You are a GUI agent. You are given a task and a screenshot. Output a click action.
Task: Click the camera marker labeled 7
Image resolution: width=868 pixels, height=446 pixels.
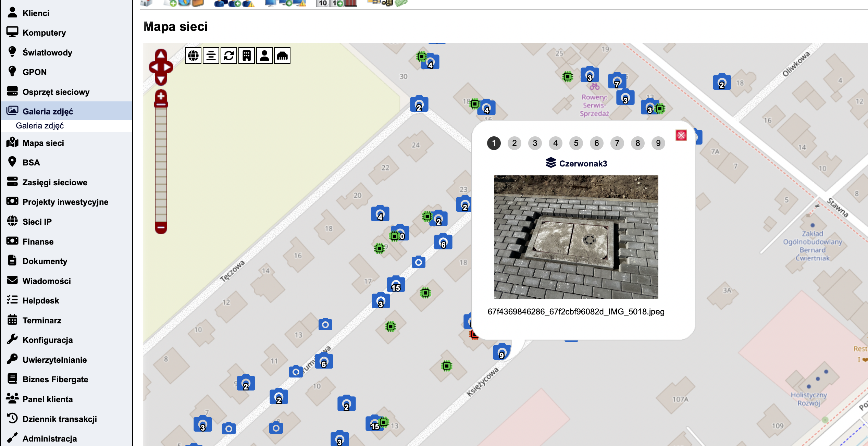617,81
